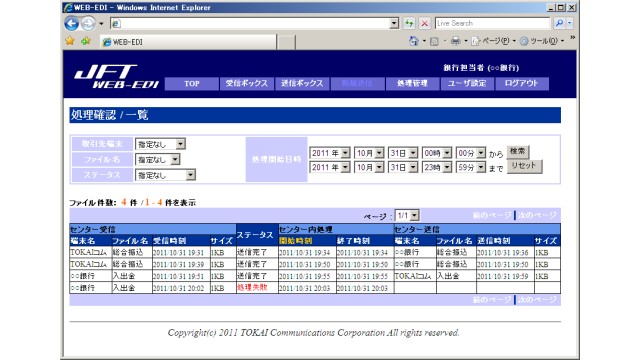The image size is (640, 360).
Task: Open the start month 10月 dropdown
Action: pyautogui.click(x=369, y=153)
